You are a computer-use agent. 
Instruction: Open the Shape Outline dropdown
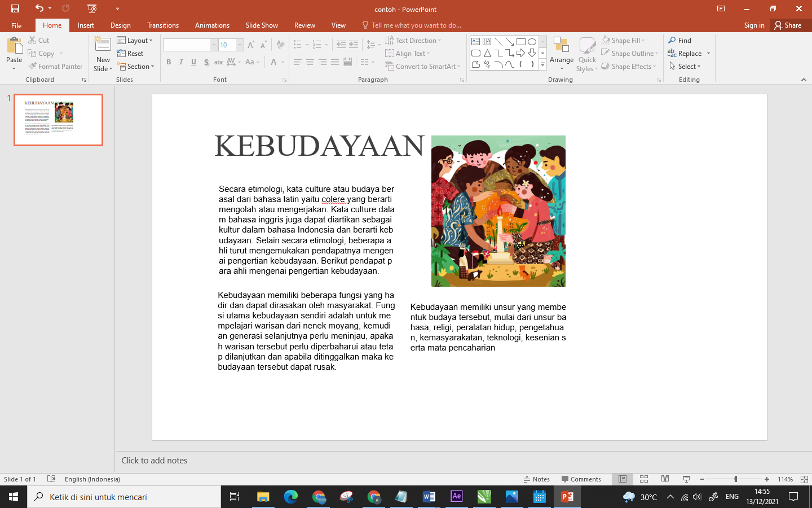[630, 54]
